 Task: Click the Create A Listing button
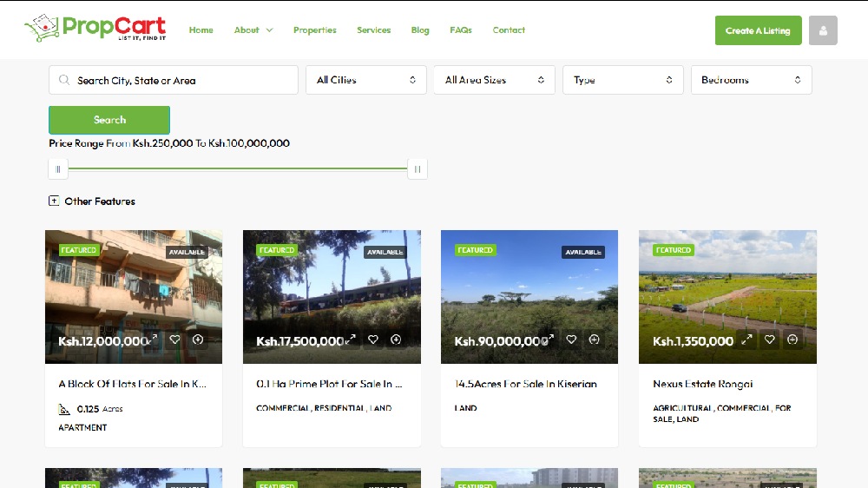(758, 30)
